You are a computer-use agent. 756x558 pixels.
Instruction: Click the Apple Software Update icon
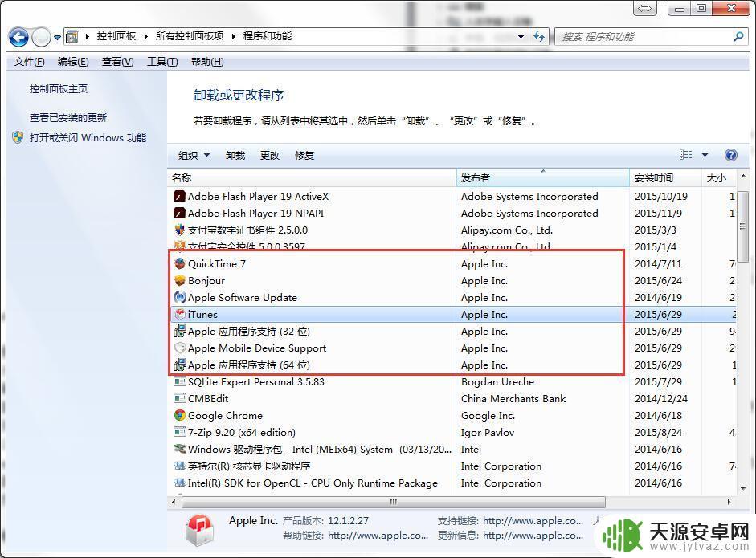click(179, 297)
